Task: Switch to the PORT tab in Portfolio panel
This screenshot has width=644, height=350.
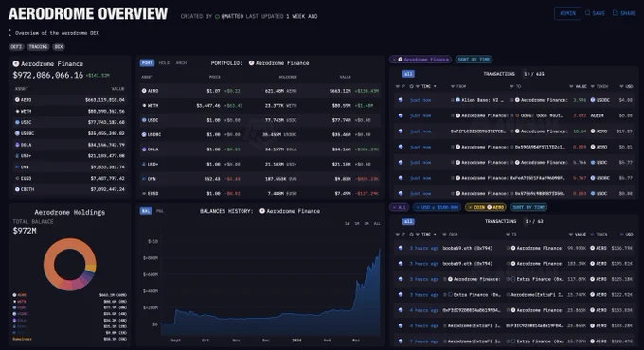Action: click(x=147, y=63)
